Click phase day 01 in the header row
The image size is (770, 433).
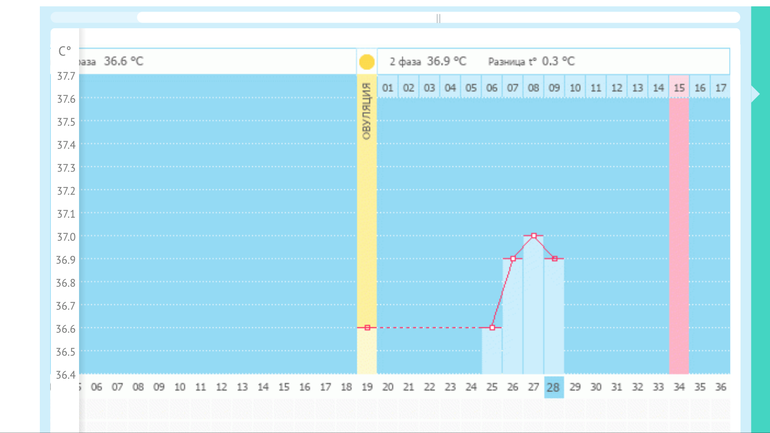click(388, 88)
